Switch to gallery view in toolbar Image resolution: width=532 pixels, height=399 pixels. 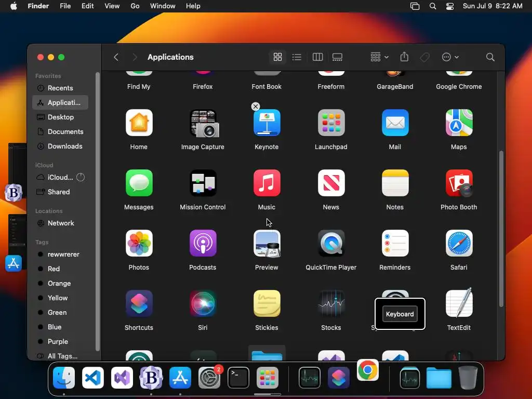337,57
